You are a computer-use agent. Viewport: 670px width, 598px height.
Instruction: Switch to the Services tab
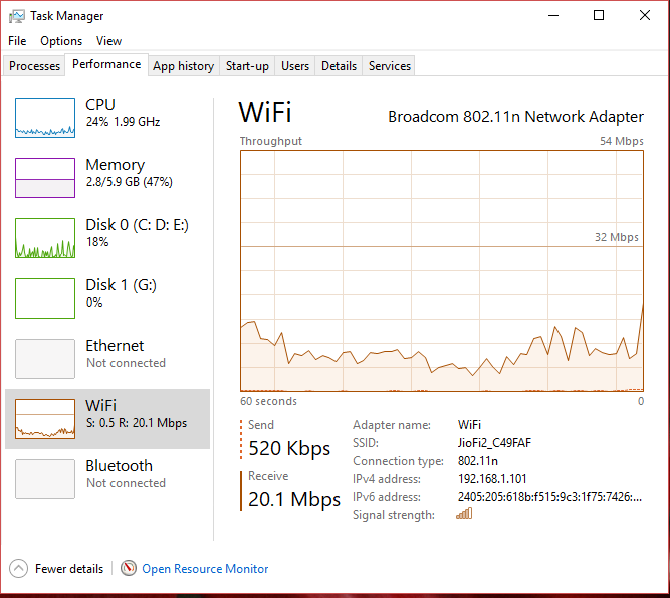[x=390, y=66]
